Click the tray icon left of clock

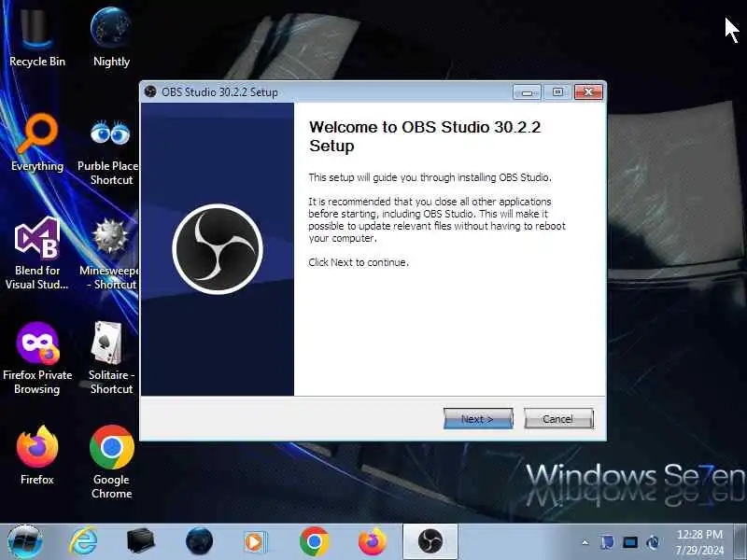click(x=653, y=542)
